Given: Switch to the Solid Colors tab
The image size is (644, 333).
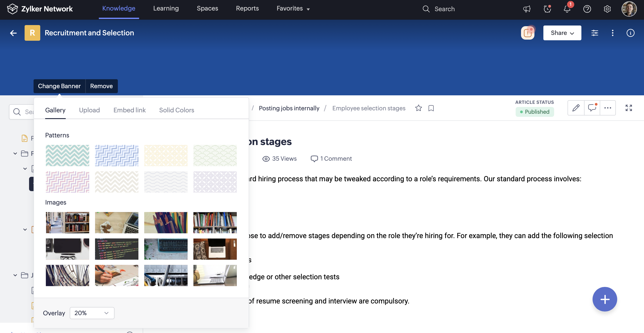Looking at the screenshot, I should pyautogui.click(x=176, y=110).
